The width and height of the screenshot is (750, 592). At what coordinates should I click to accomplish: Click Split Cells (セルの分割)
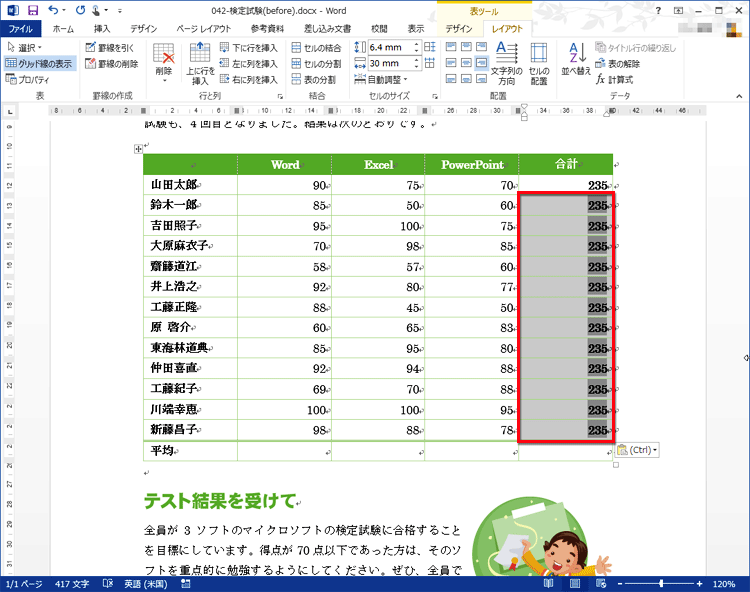tap(317, 64)
